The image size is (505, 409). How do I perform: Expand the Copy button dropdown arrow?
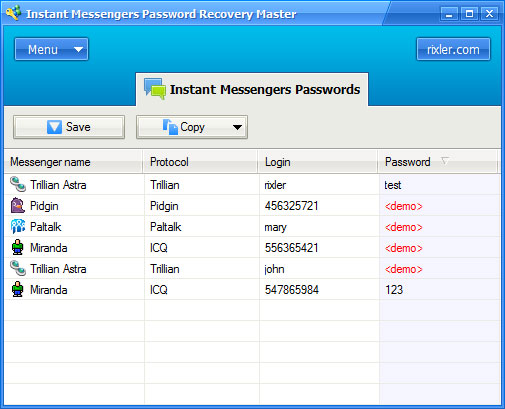click(x=237, y=127)
